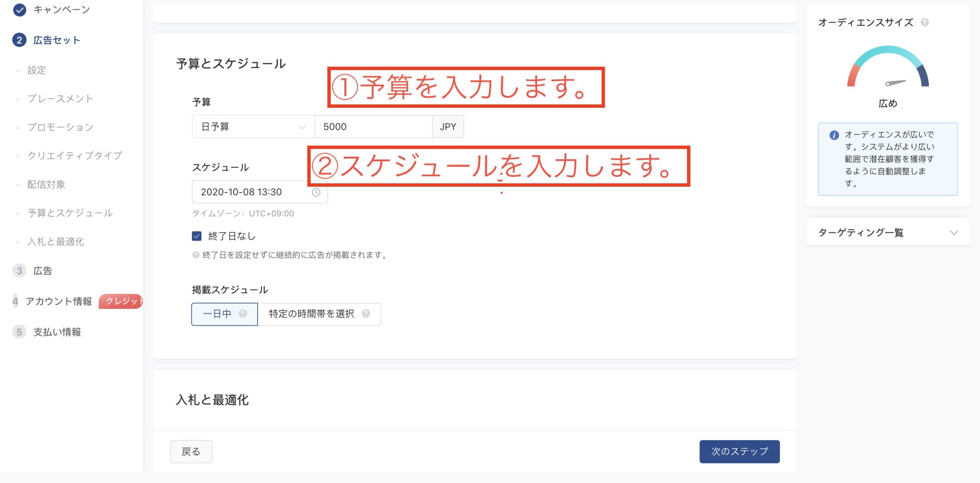Click the help icon beside the 一日中 option
The width and height of the screenshot is (980, 483).
click(x=242, y=314)
